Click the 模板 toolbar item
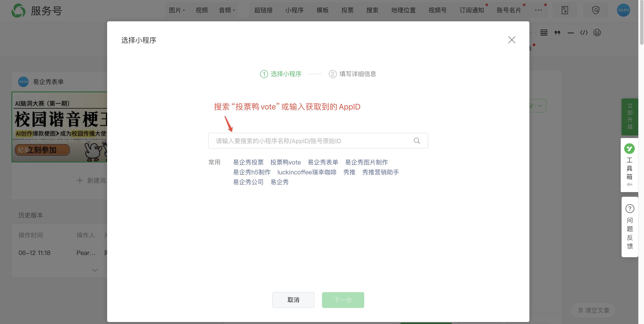Viewport: 644px width, 324px height. (x=322, y=10)
